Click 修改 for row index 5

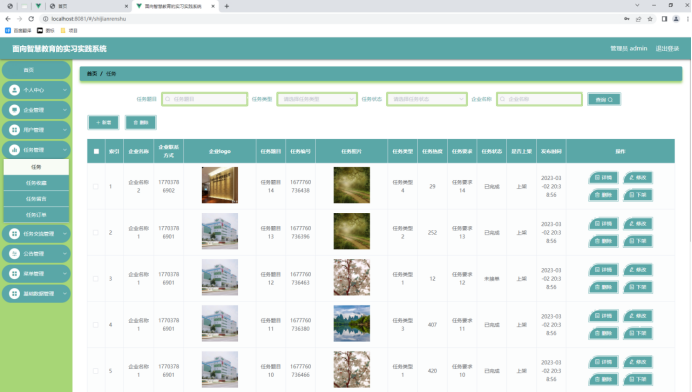coord(638,362)
